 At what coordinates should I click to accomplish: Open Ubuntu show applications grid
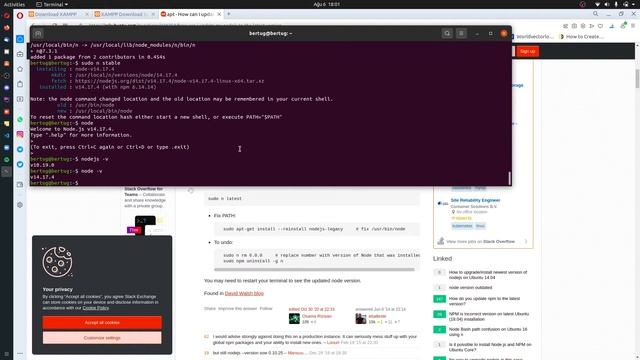click(x=7, y=354)
